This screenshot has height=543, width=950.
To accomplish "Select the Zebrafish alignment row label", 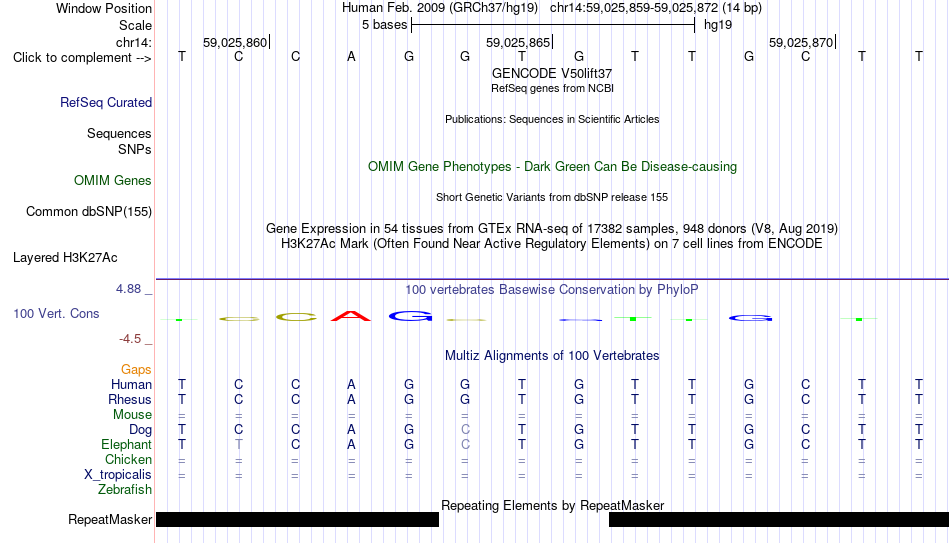I will (x=125, y=490).
